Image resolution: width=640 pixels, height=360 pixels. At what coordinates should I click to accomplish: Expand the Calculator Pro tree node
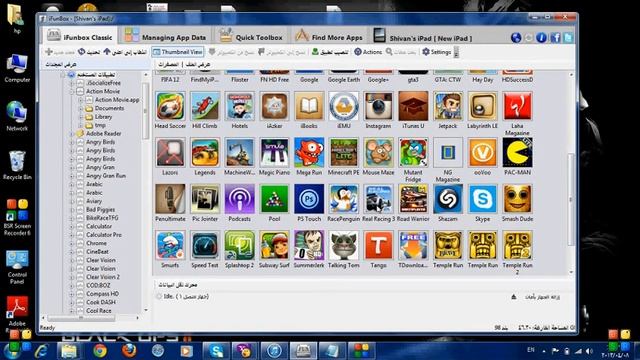[72, 235]
